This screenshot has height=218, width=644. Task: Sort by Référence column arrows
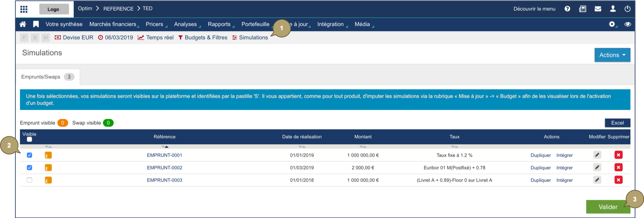pos(165,147)
